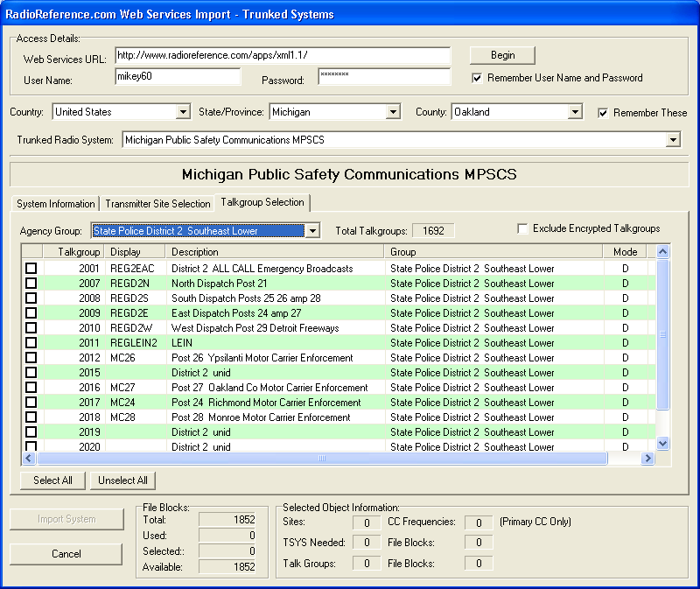Open the Country dropdown
This screenshot has height=589, width=700.
pyautogui.click(x=183, y=112)
